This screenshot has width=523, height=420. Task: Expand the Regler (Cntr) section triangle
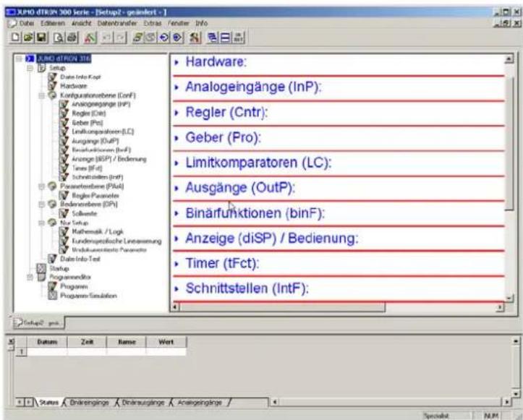click(177, 113)
